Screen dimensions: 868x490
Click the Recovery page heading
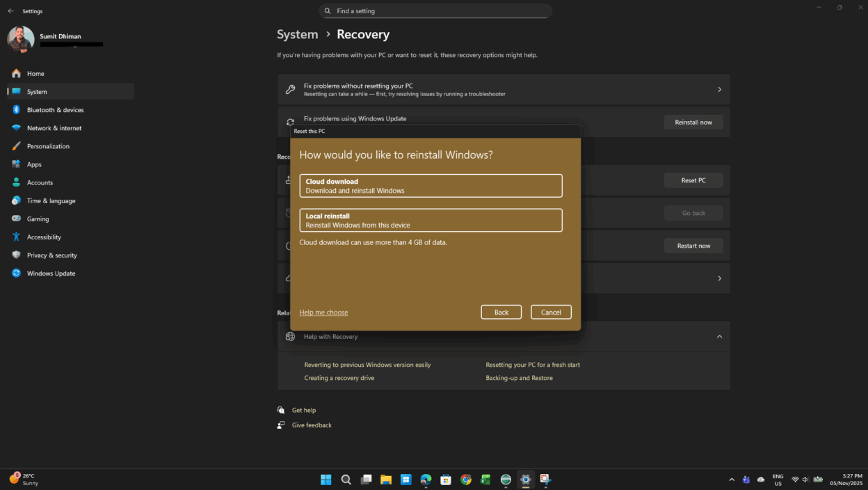[x=363, y=34]
